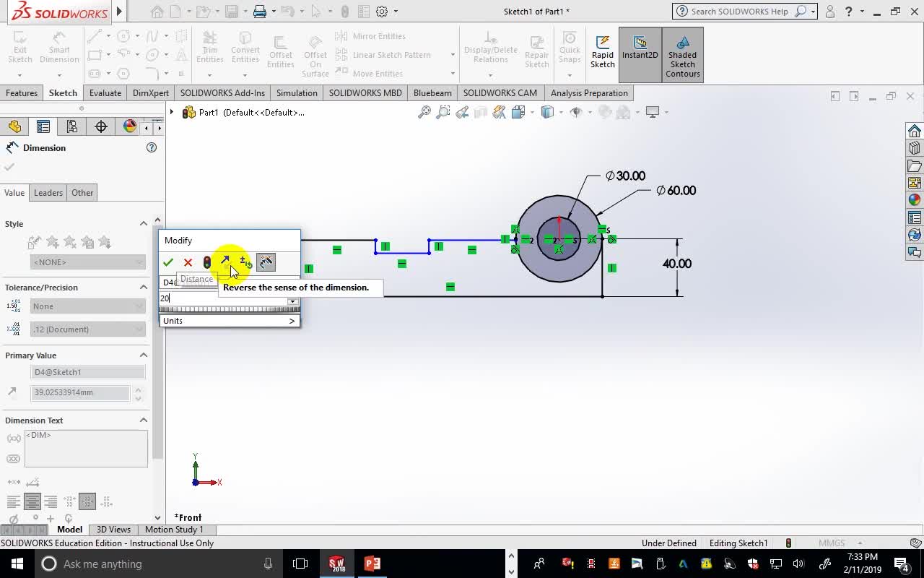This screenshot has width=924, height=578.
Task: Cancel the Modify dialog with red X
Action: point(188,262)
